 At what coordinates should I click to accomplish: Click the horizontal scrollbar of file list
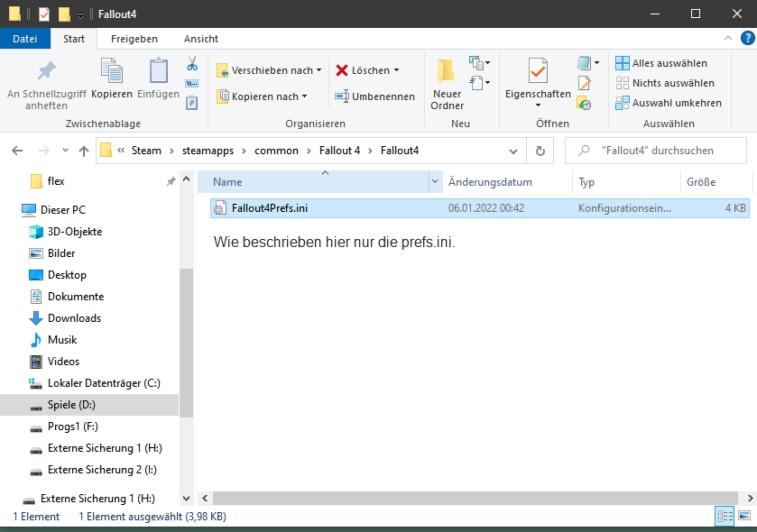tap(475, 498)
